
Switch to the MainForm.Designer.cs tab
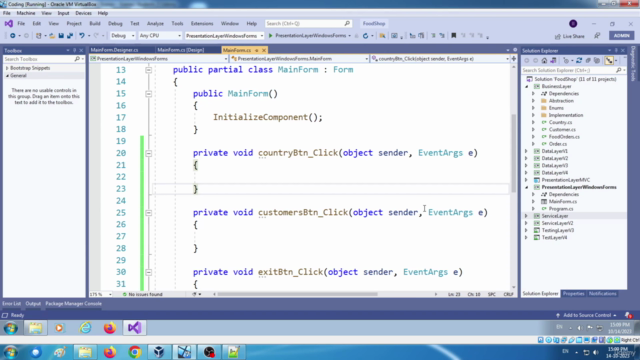coord(114,50)
